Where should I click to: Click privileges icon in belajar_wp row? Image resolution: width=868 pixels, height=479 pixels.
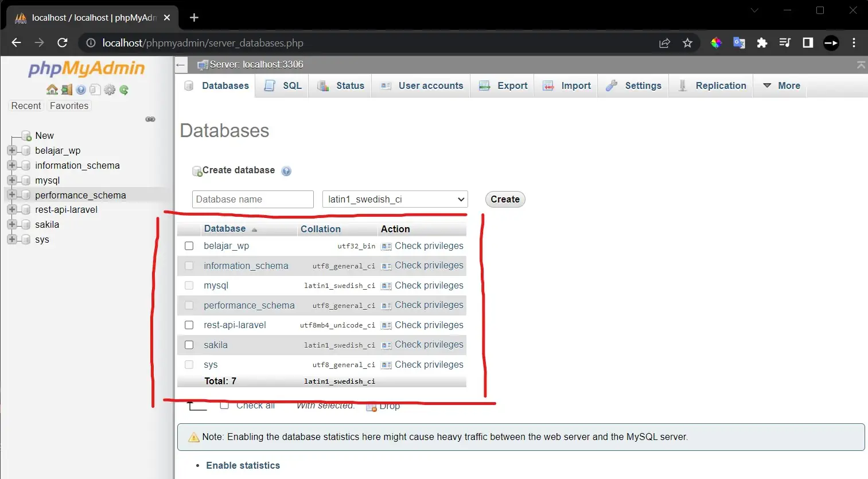click(387, 247)
